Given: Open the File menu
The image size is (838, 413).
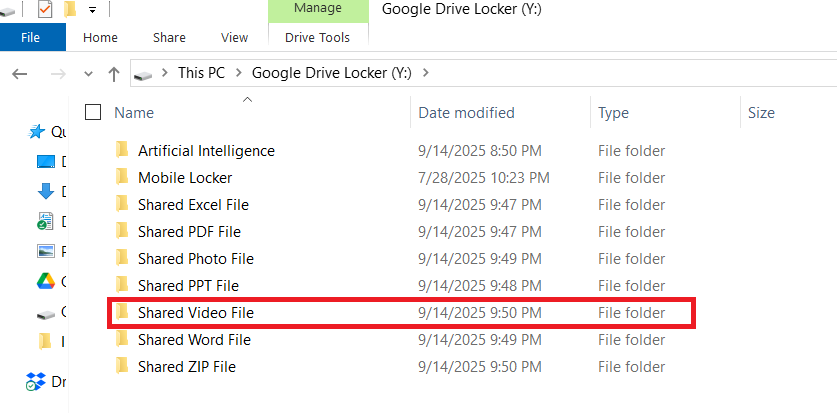Looking at the screenshot, I should [31, 38].
